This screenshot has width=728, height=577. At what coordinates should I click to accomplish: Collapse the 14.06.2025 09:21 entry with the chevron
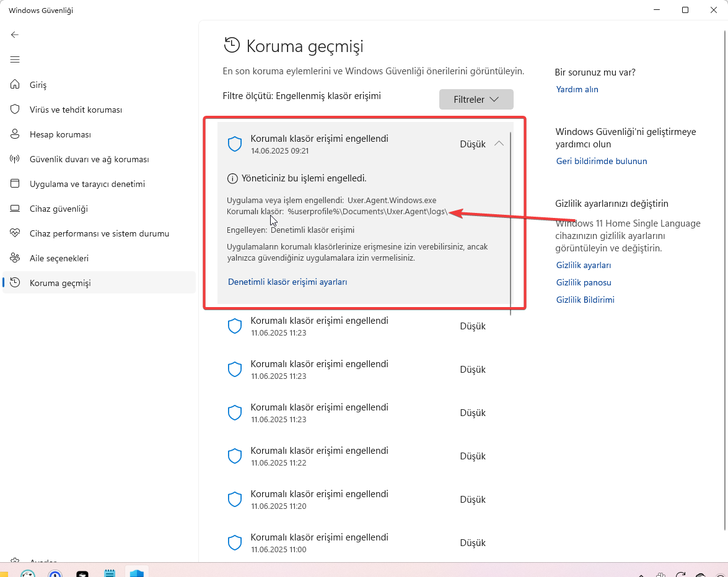coord(499,144)
